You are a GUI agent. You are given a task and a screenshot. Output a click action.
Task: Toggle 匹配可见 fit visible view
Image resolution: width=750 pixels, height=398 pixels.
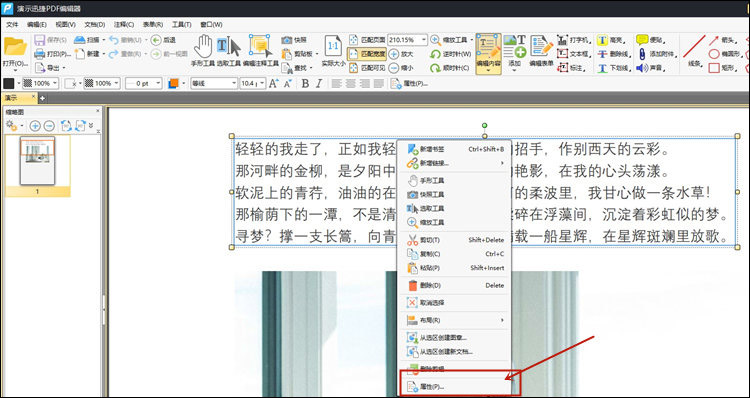[x=367, y=68]
